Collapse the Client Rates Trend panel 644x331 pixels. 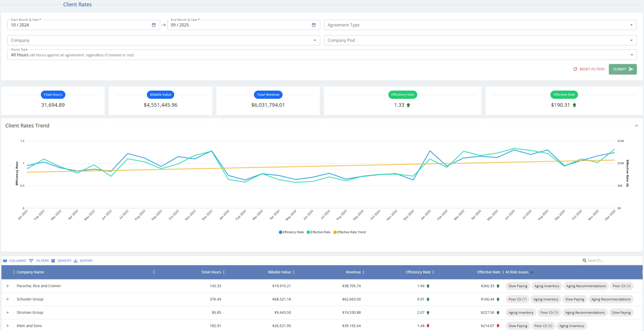coord(636,125)
